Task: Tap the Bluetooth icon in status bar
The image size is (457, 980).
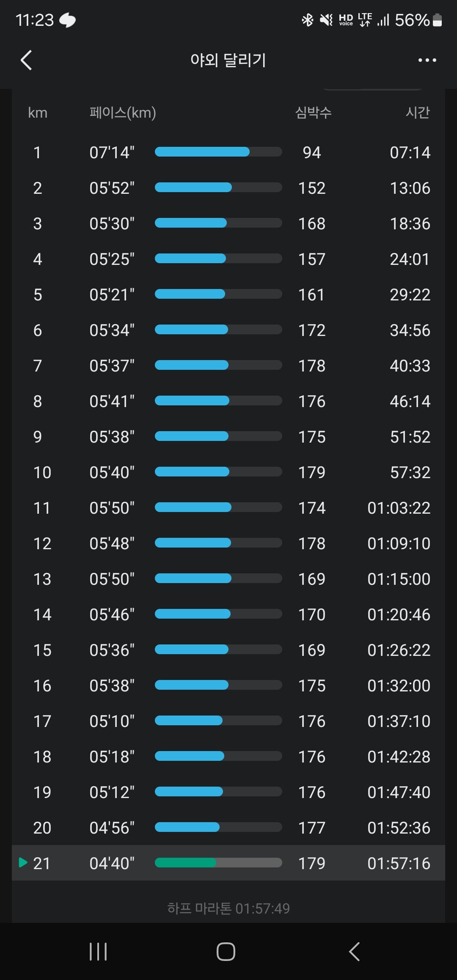Action: [x=308, y=20]
